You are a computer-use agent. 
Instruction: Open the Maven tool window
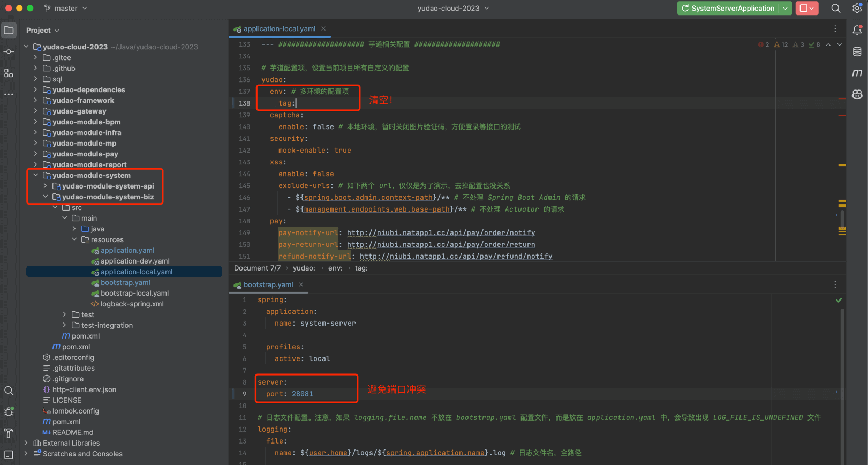tap(857, 73)
